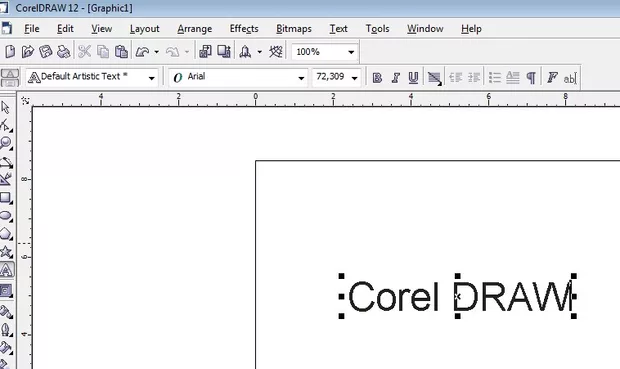Open the Edit menu
This screenshot has width=620, height=369.
click(x=65, y=29)
